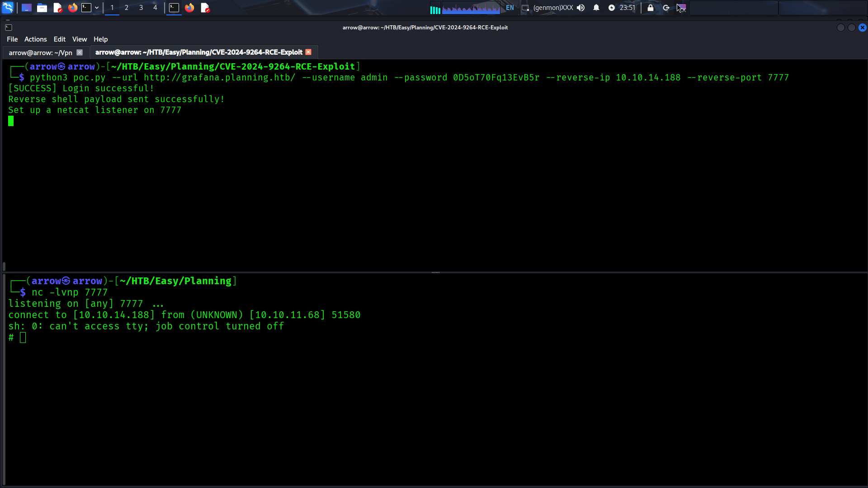Open the View menu
868x488 pixels.
[x=79, y=39]
